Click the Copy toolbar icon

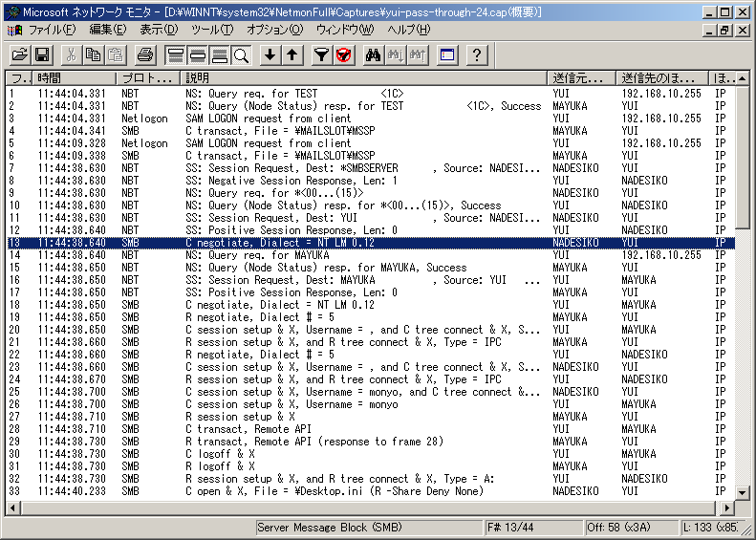93,55
